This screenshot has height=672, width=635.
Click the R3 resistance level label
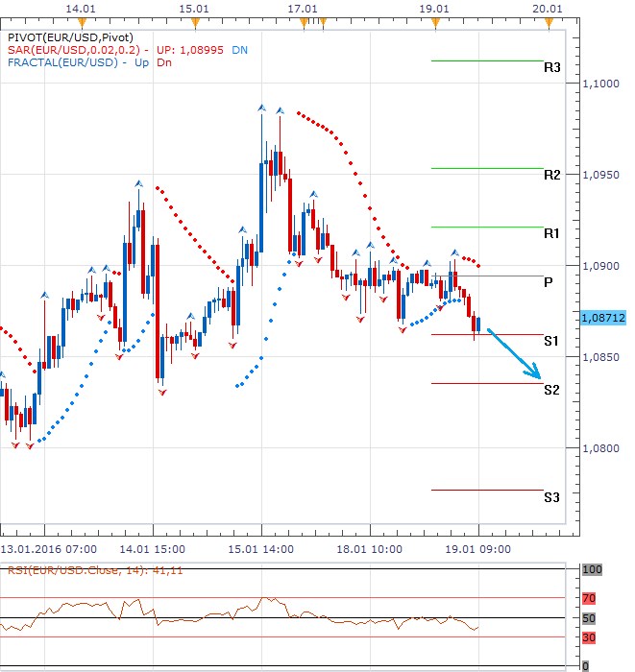point(551,68)
